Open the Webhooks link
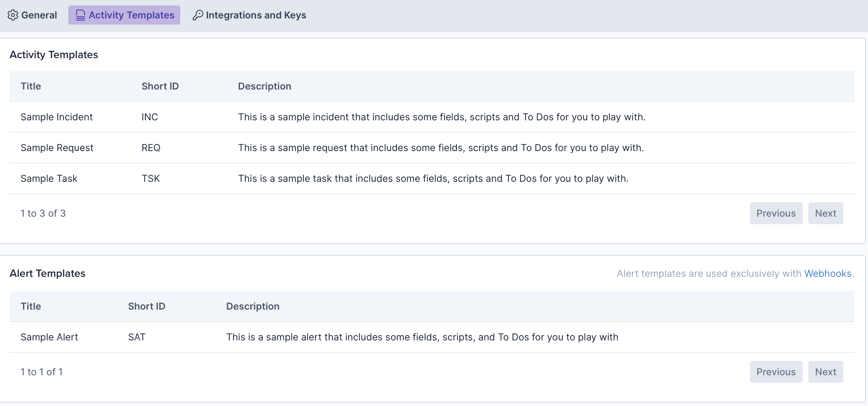Viewport: 868px width, 406px height. click(828, 273)
